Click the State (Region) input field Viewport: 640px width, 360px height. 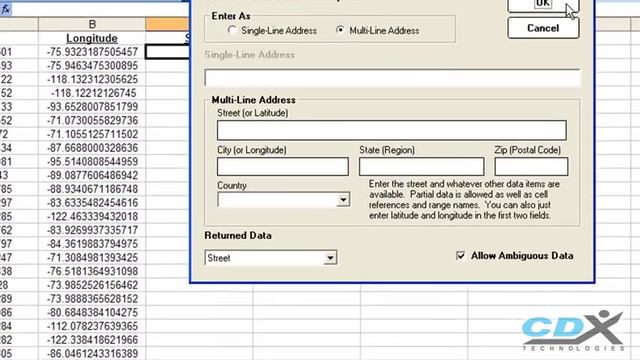422,167
